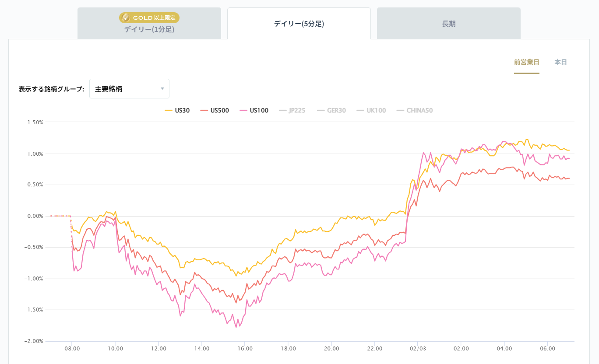The width and height of the screenshot is (599, 364).
Task: Click the 22:00 time axis label
Action: pyautogui.click(x=375, y=349)
